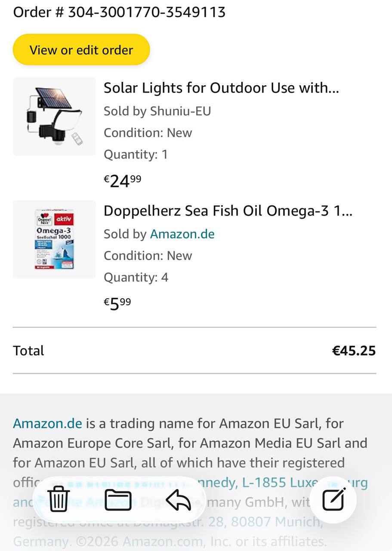Tap the reply arrow icon
Screen dimensions: 392x551
[178, 500]
